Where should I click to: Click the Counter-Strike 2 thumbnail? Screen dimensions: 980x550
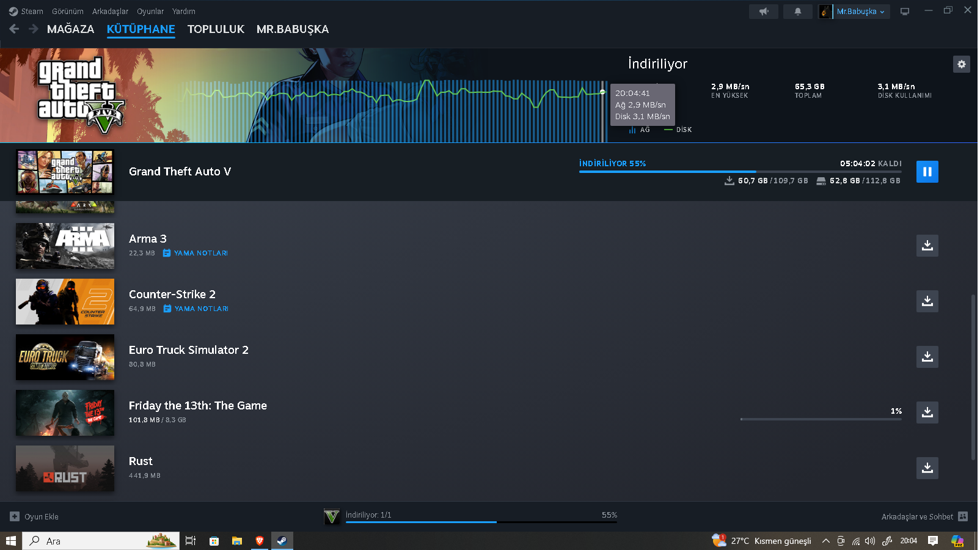pos(65,301)
